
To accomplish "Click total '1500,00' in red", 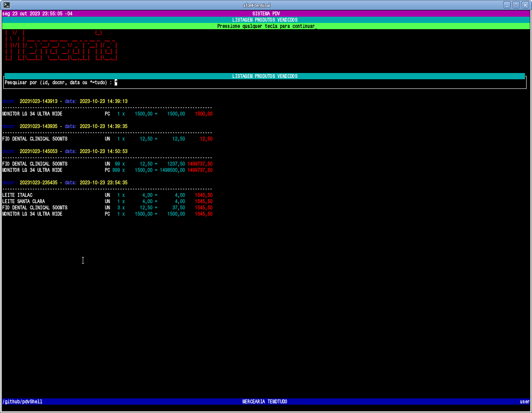I will point(203,114).
